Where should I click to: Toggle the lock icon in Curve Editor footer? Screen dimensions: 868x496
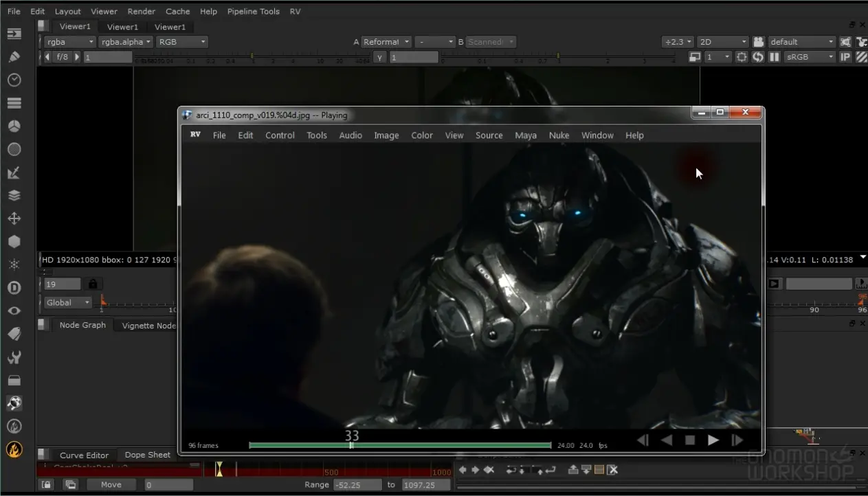[46, 484]
